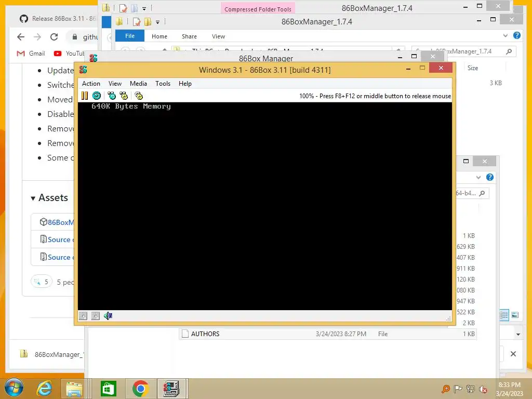Click 86Box window title bar icon

point(83,70)
